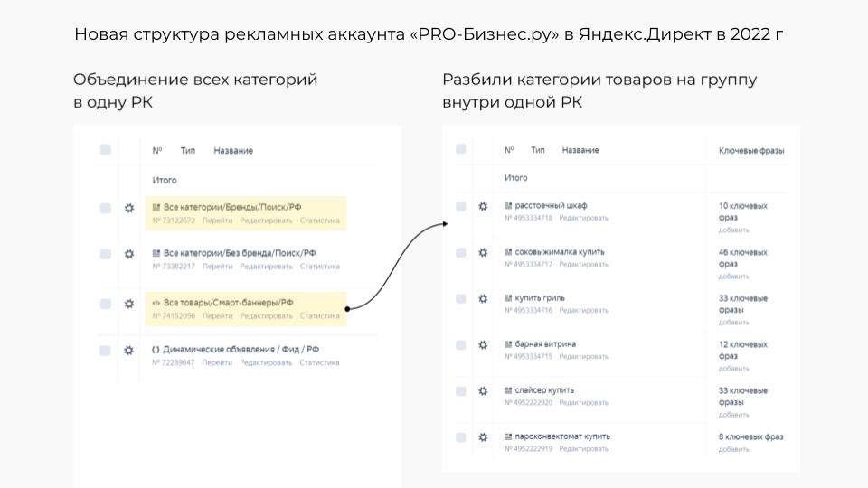The width and height of the screenshot is (868, 488).
Task: Click type icon of Все категории/Без бренда/Поиск/РФ
Action: [156, 253]
